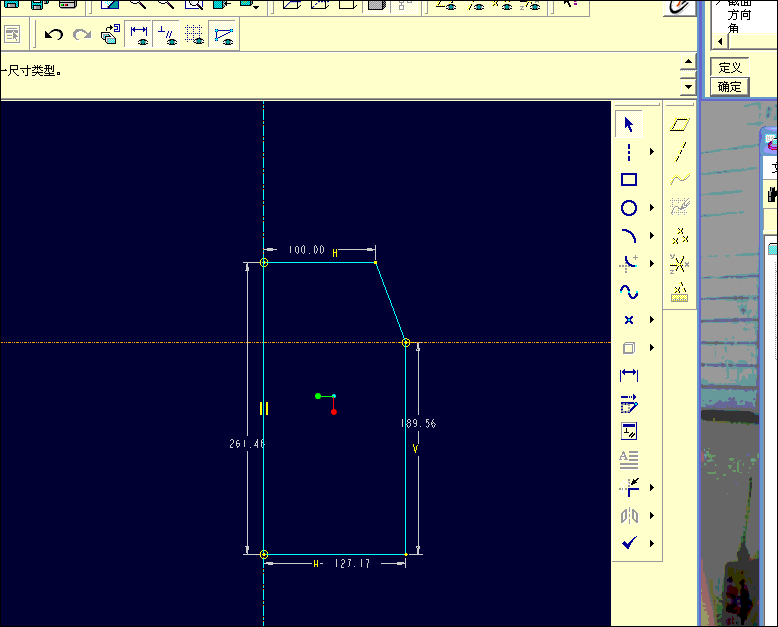
Task: Toggle display of dimensions
Action: (139, 34)
